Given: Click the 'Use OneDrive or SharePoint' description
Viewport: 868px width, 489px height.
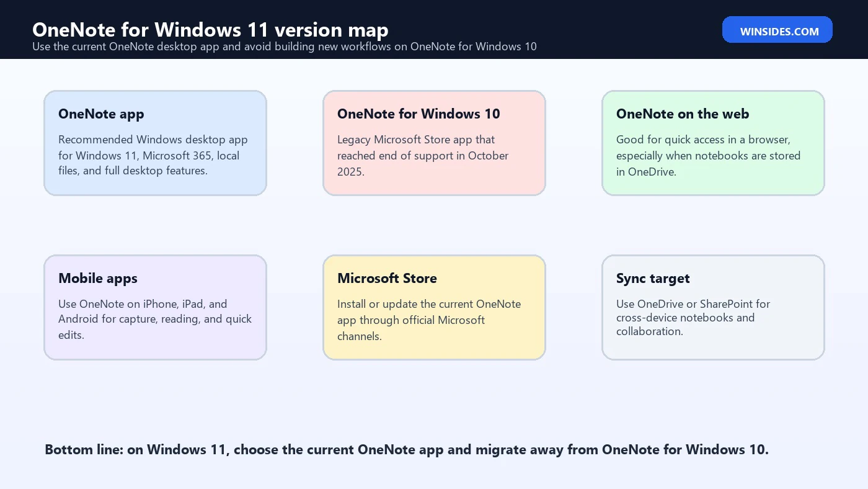Looking at the screenshot, I should click(x=693, y=317).
